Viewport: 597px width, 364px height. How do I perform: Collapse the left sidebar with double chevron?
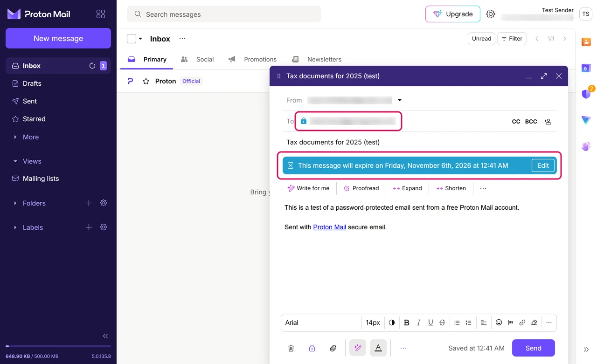(105, 336)
